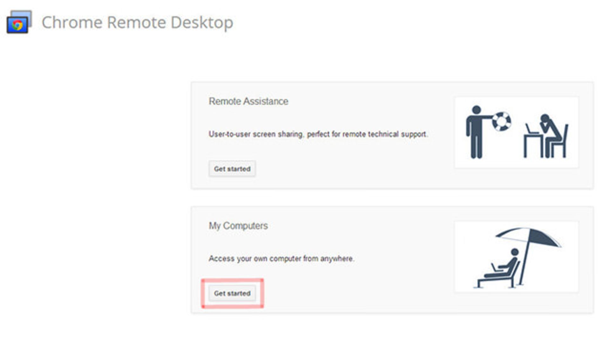Click the Chrome Remote Desktop app icon
The height and width of the screenshot is (364, 610).
[19, 22]
